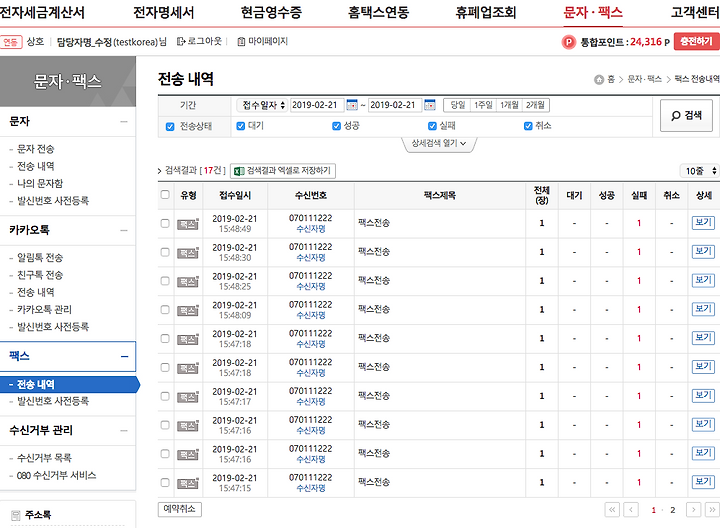Open start date calendar picker icon
The height and width of the screenshot is (528, 720).
point(352,105)
